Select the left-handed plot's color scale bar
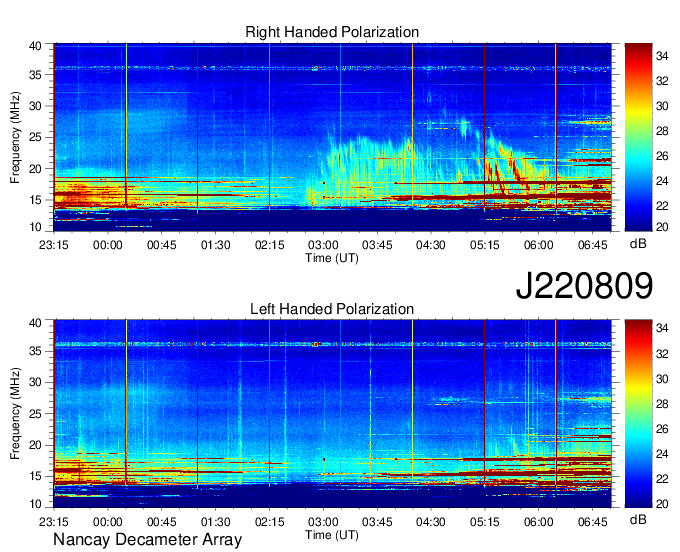680x552 pixels. tap(638, 414)
